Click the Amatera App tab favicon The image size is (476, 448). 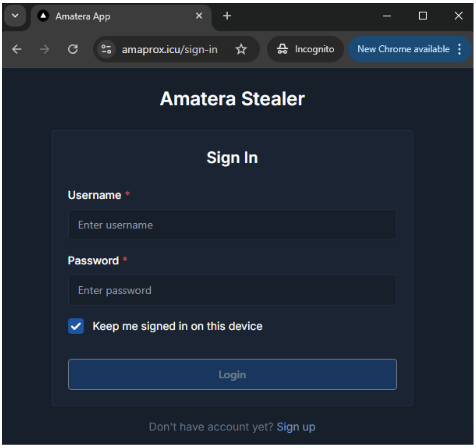tap(42, 17)
